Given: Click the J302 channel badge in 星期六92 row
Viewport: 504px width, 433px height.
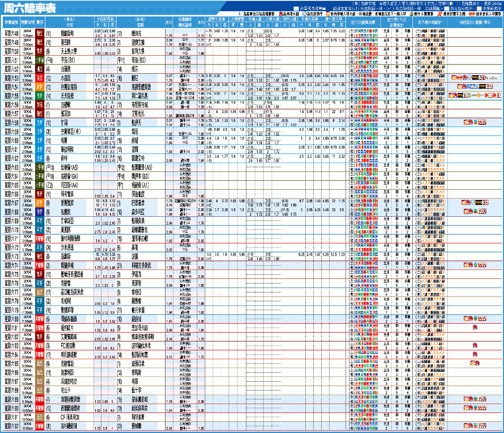Looking at the screenshot, I should tap(482, 426).
